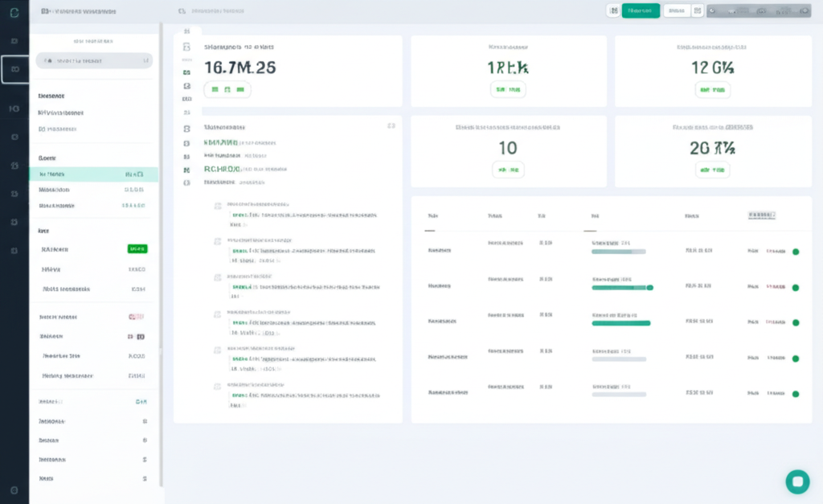Open the green floating chat bubble icon
823x504 pixels.
(x=797, y=481)
